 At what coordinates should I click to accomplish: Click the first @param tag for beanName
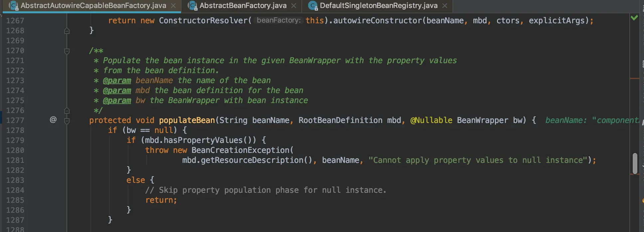click(117, 80)
